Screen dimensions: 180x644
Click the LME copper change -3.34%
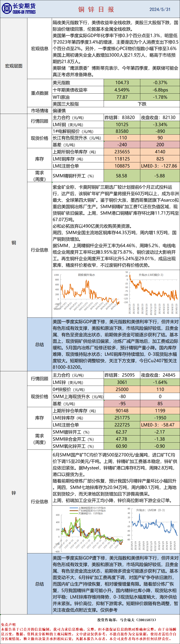[160, 125]
